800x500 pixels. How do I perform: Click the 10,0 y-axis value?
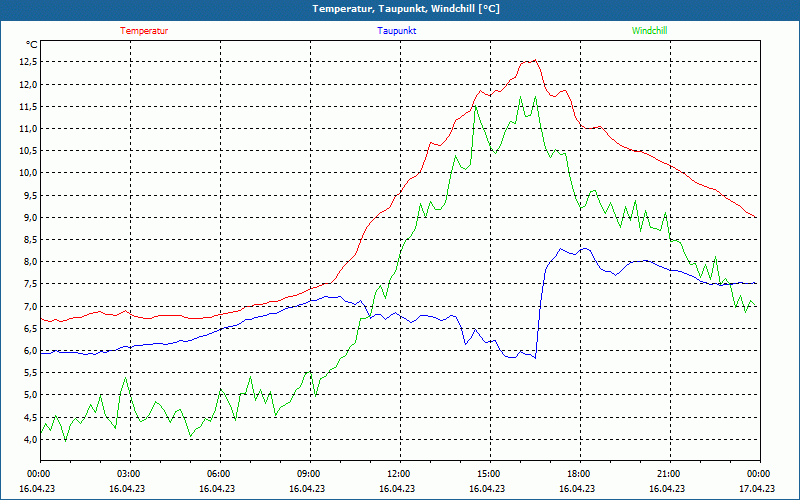(x=28, y=173)
